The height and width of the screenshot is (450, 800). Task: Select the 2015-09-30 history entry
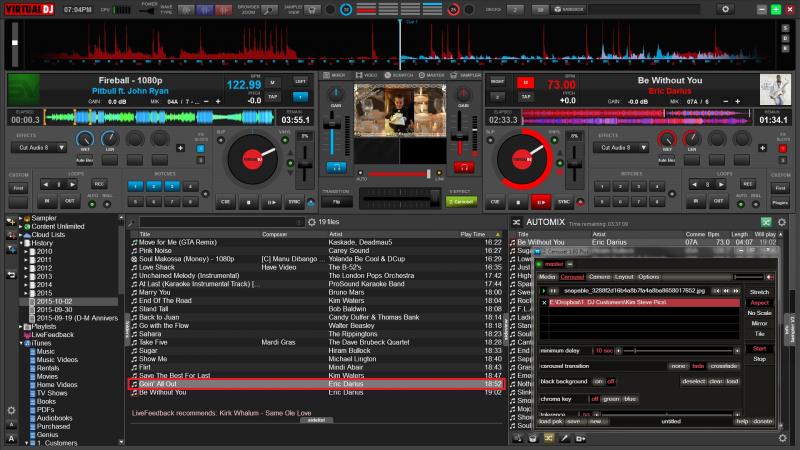click(54, 310)
